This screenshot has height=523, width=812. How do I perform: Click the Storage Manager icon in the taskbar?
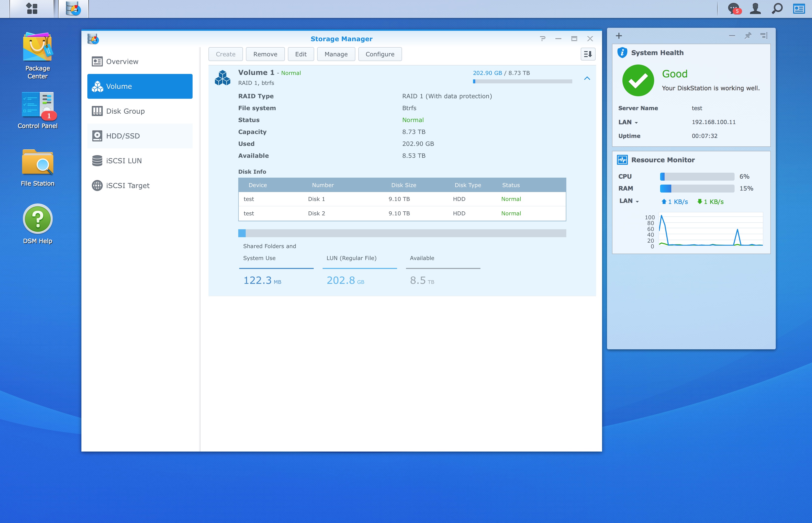point(73,8)
